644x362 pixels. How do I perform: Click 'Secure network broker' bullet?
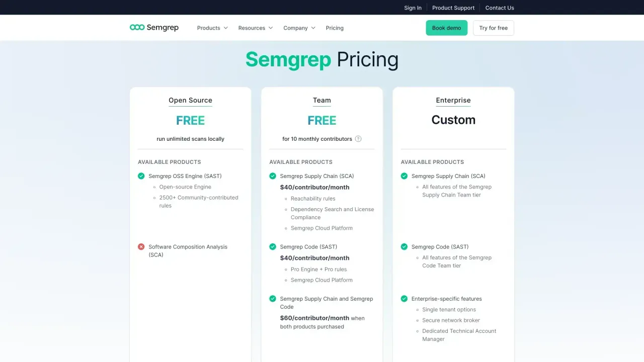(x=451, y=320)
